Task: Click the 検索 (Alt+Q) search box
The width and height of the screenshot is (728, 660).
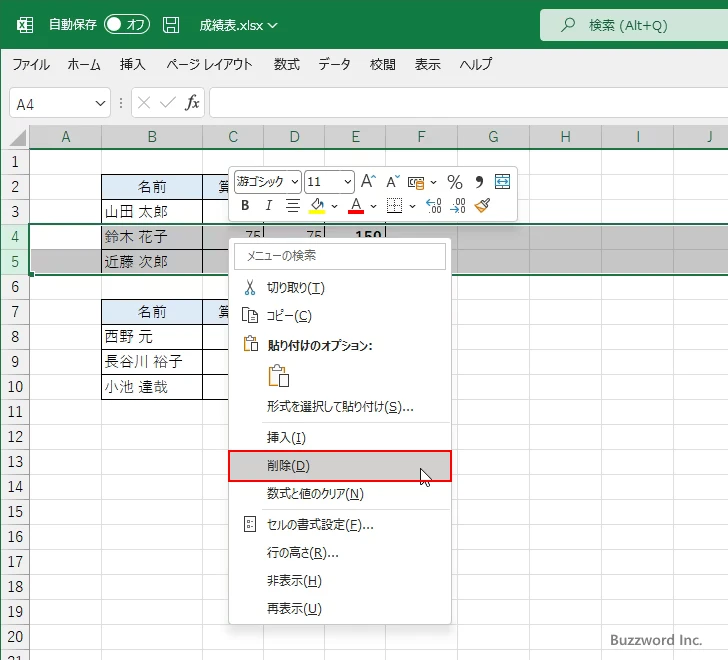Action: pos(634,25)
